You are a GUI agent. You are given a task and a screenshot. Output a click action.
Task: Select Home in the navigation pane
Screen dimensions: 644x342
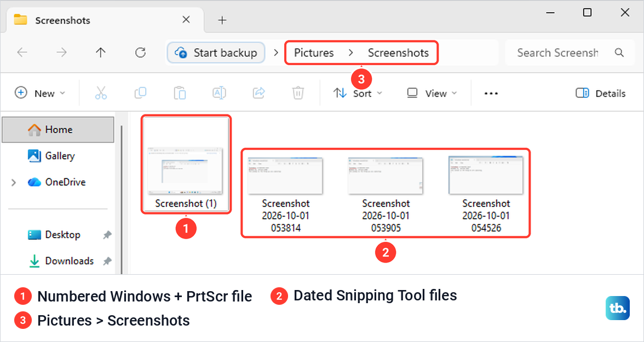58,130
